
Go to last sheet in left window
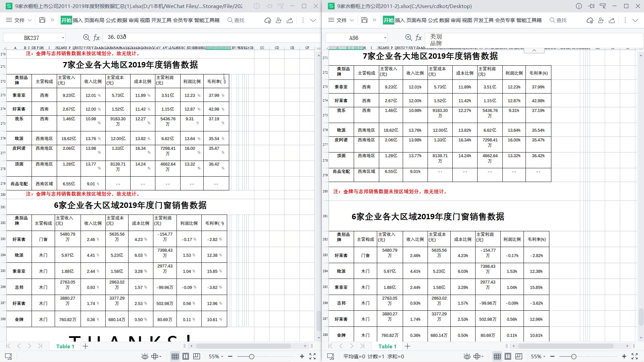click(x=40, y=346)
